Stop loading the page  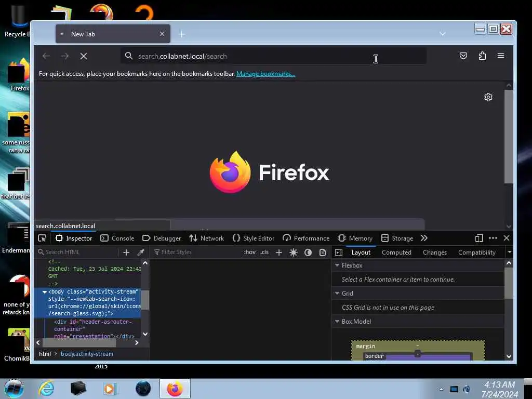click(x=84, y=56)
